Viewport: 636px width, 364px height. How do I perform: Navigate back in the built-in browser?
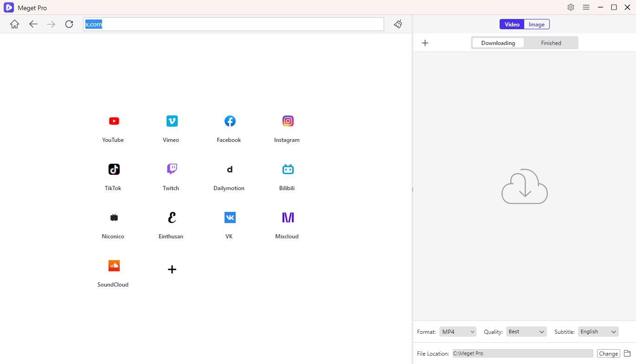(x=33, y=24)
